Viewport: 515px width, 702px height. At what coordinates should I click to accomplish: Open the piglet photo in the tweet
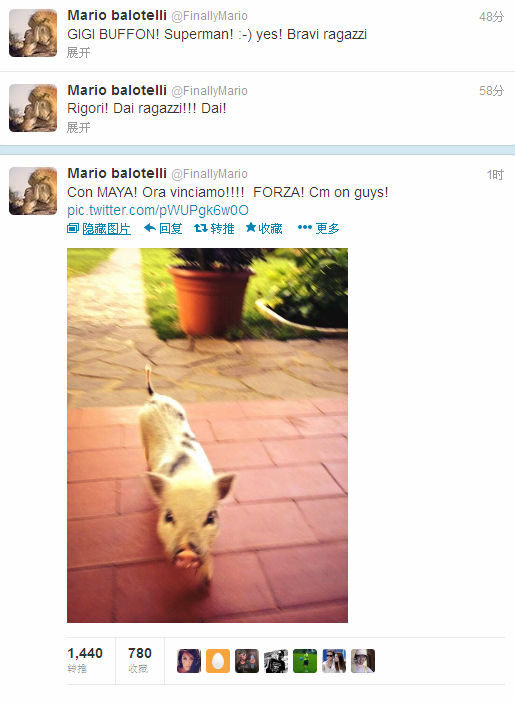(207, 435)
